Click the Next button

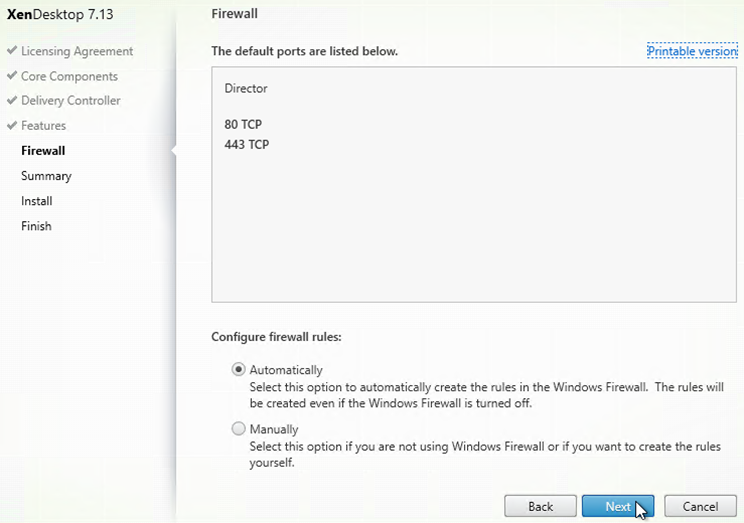click(x=618, y=506)
